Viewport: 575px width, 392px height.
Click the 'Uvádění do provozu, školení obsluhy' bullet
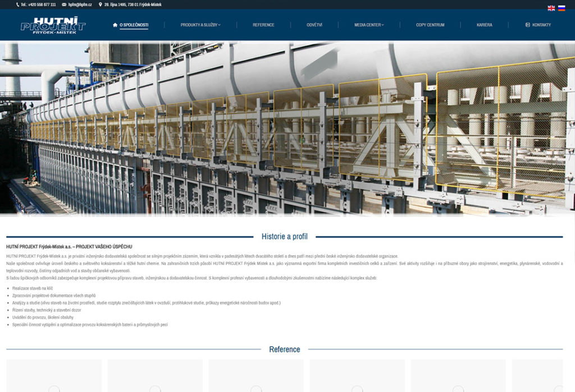[43, 317]
